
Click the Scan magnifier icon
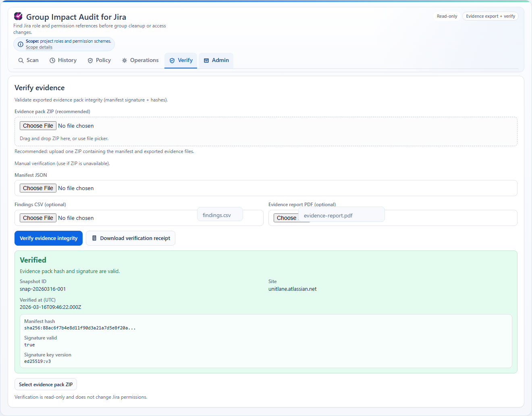point(21,60)
